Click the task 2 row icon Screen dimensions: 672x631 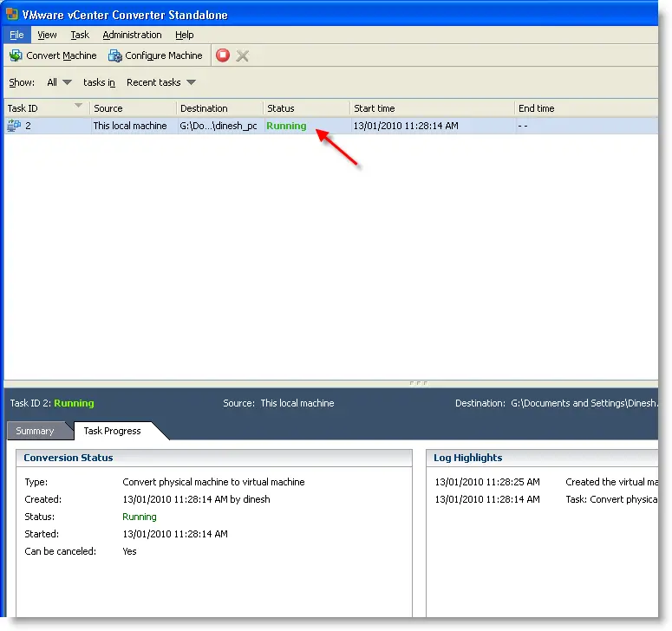tap(14, 126)
